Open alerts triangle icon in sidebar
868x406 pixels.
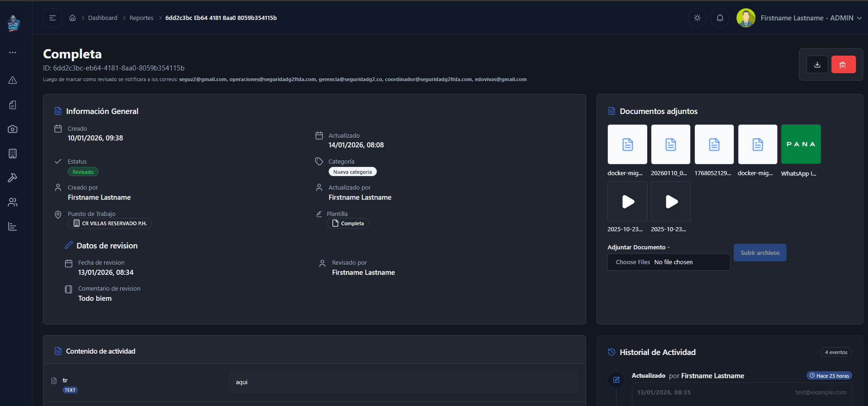coord(12,80)
